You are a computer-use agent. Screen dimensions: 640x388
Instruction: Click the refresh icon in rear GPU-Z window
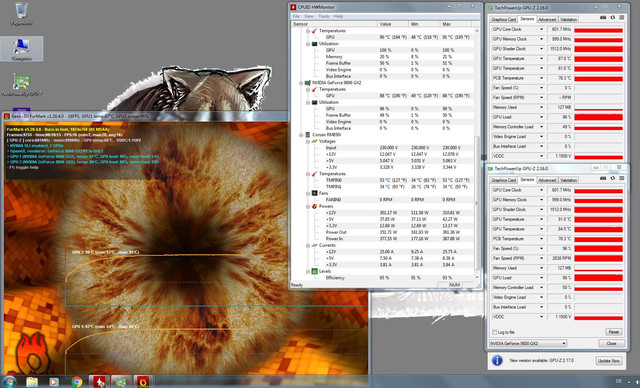coord(613,18)
